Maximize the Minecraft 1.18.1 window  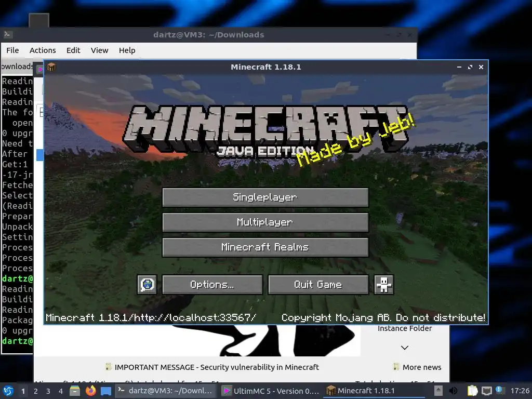470,67
